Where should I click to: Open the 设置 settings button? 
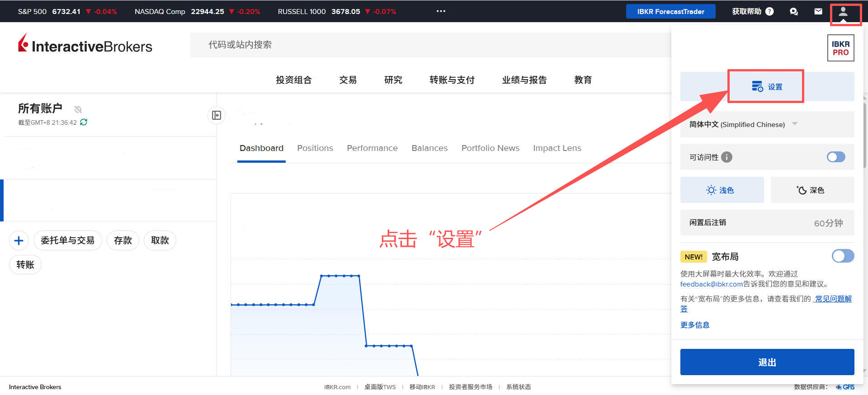767,87
